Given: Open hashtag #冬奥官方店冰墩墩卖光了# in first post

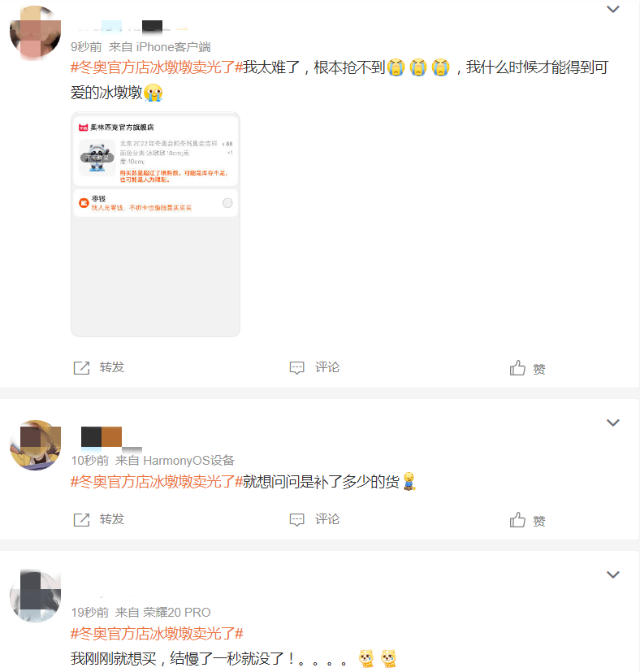Looking at the screenshot, I should [x=157, y=67].
